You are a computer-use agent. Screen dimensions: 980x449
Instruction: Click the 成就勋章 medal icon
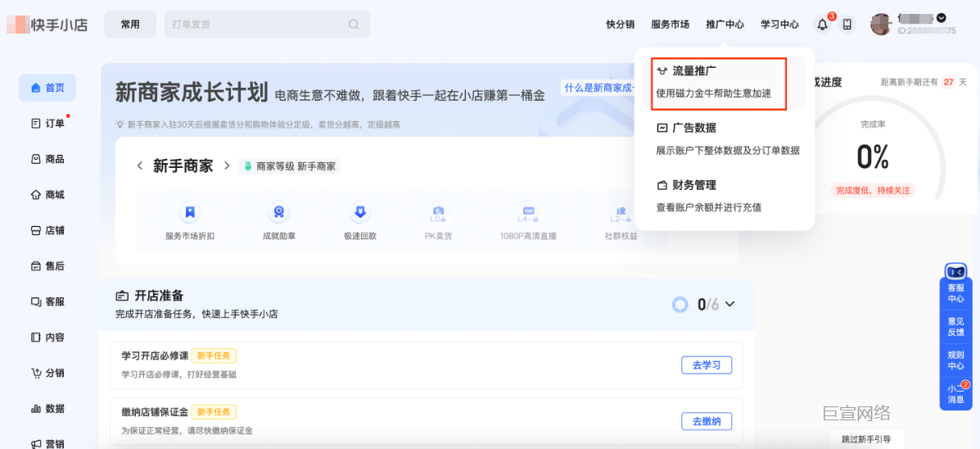pyautogui.click(x=278, y=212)
